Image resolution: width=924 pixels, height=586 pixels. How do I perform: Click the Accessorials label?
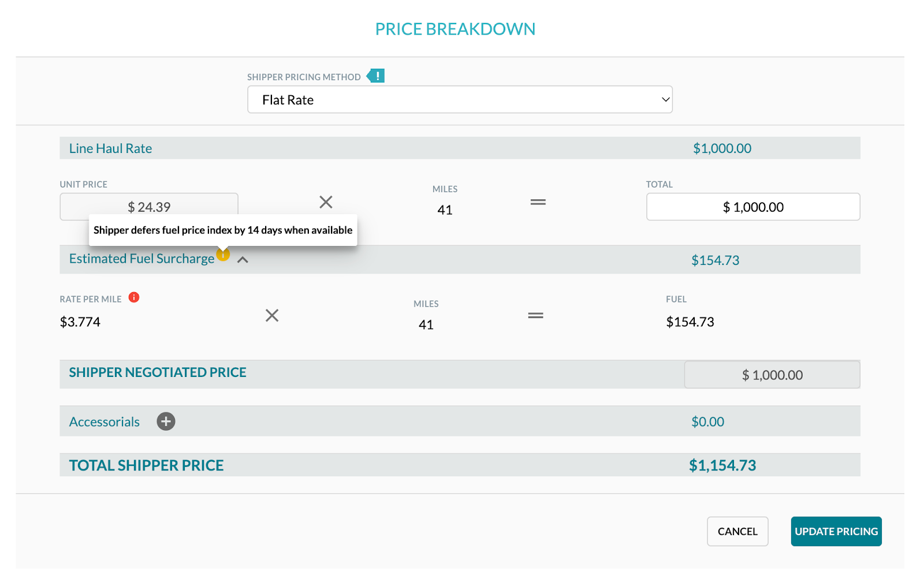[x=105, y=422]
